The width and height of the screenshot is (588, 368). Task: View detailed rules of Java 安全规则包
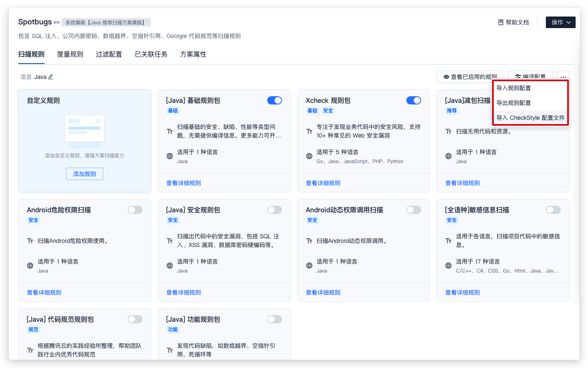184,292
